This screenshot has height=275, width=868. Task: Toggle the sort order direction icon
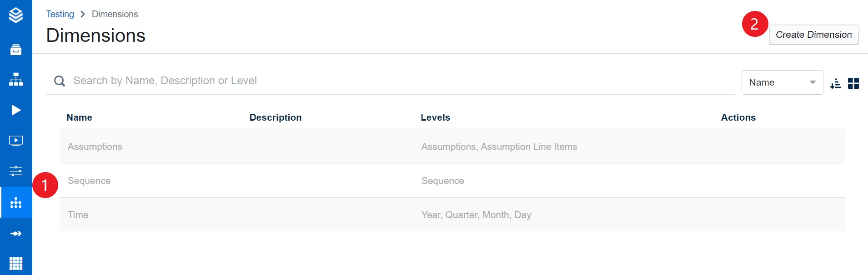(x=835, y=83)
